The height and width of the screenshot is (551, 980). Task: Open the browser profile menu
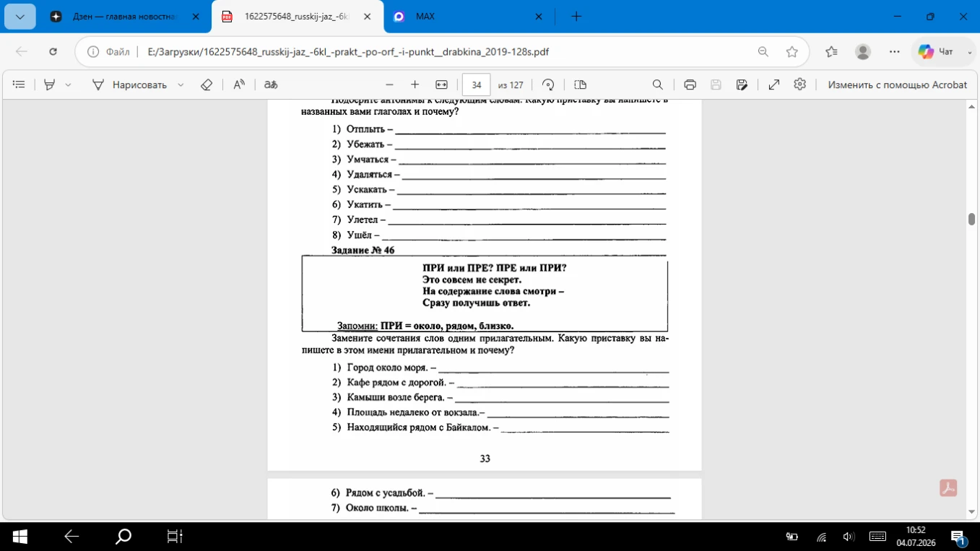click(x=863, y=52)
